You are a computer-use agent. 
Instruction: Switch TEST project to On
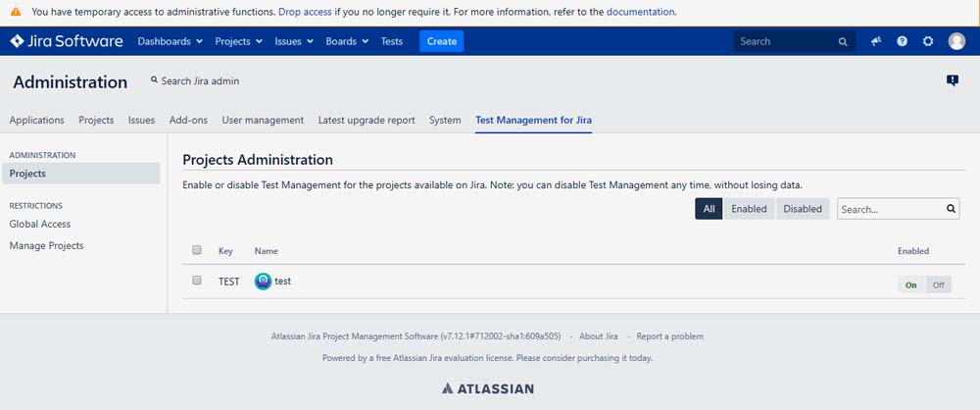click(911, 284)
